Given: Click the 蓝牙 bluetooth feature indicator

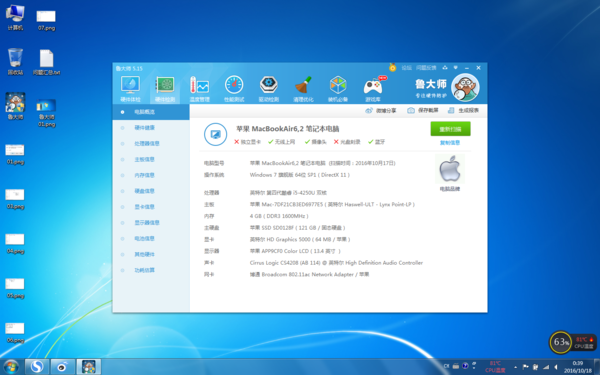Looking at the screenshot, I should point(377,142).
